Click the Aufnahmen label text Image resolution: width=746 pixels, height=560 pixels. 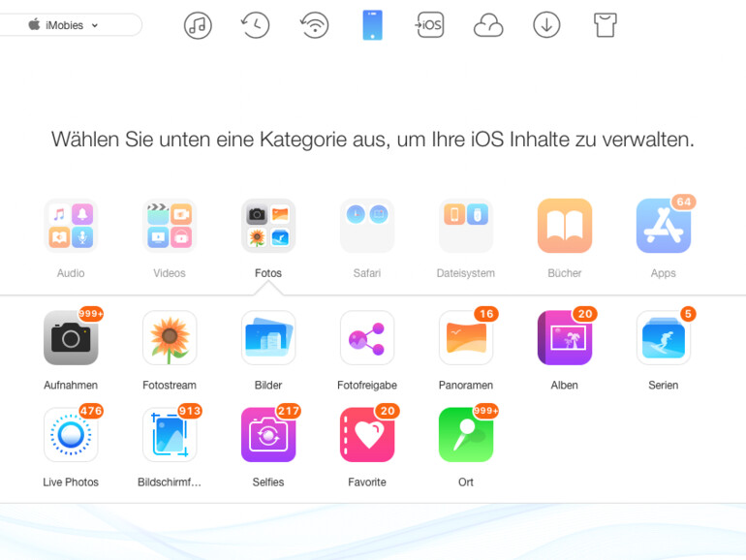(71, 385)
